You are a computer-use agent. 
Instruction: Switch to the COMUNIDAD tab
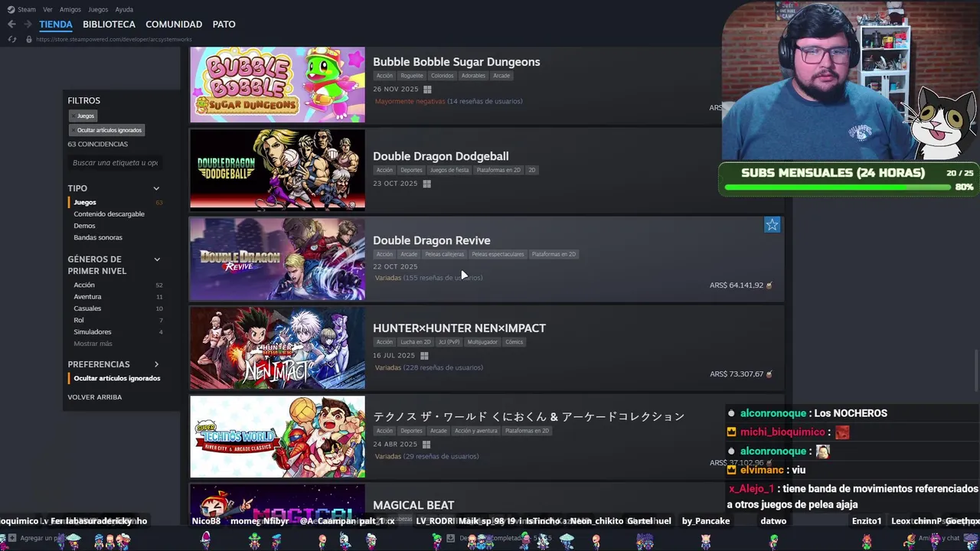tap(174, 24)
